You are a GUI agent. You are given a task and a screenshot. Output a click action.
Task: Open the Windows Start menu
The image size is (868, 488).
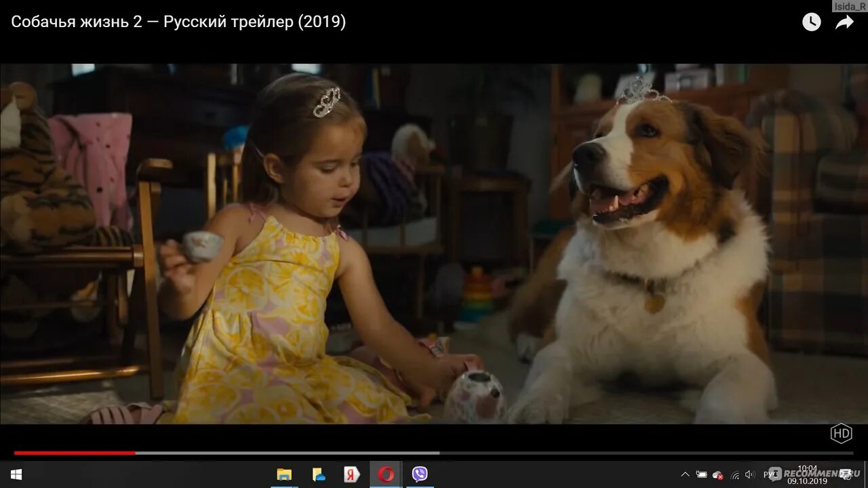click(16, 474)
